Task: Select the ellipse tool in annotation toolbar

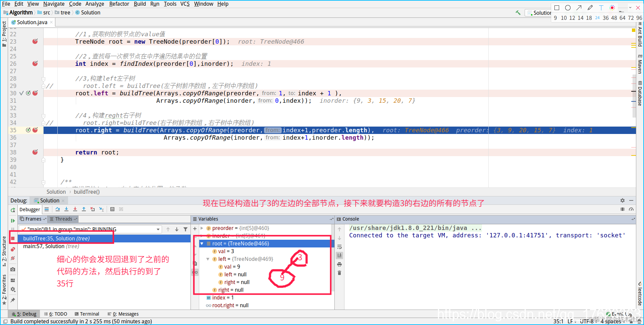Action: coord(568,8)
